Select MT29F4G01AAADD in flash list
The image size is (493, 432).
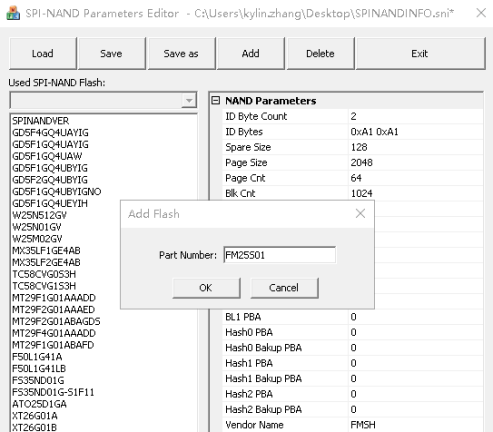[54, 333]
